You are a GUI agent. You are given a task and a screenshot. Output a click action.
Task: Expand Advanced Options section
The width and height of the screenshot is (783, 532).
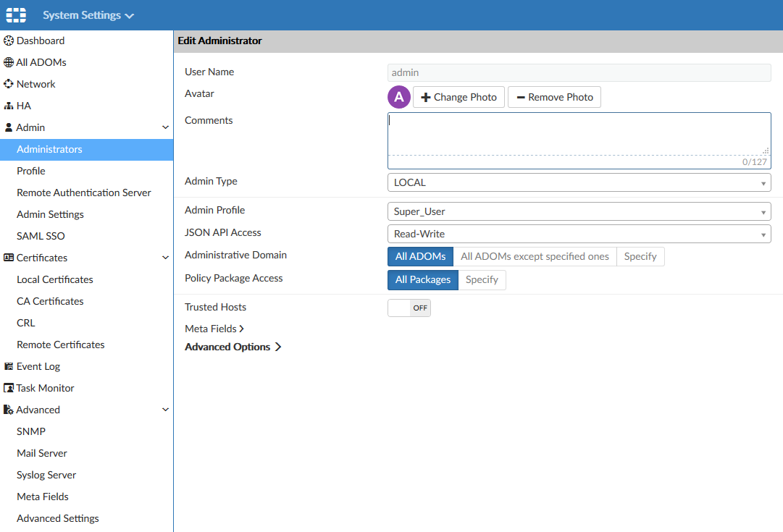(233, 347)
